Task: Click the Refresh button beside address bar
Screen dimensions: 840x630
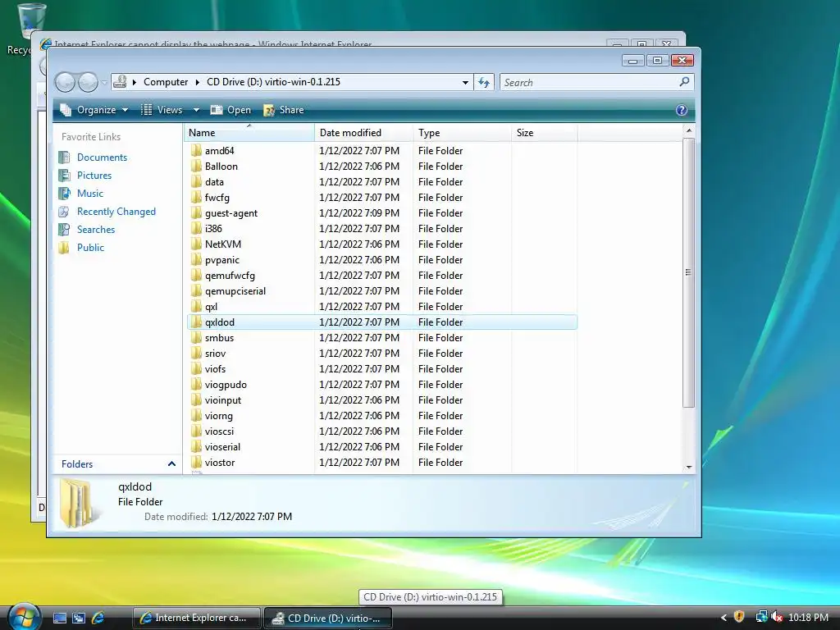Action: 484,83
